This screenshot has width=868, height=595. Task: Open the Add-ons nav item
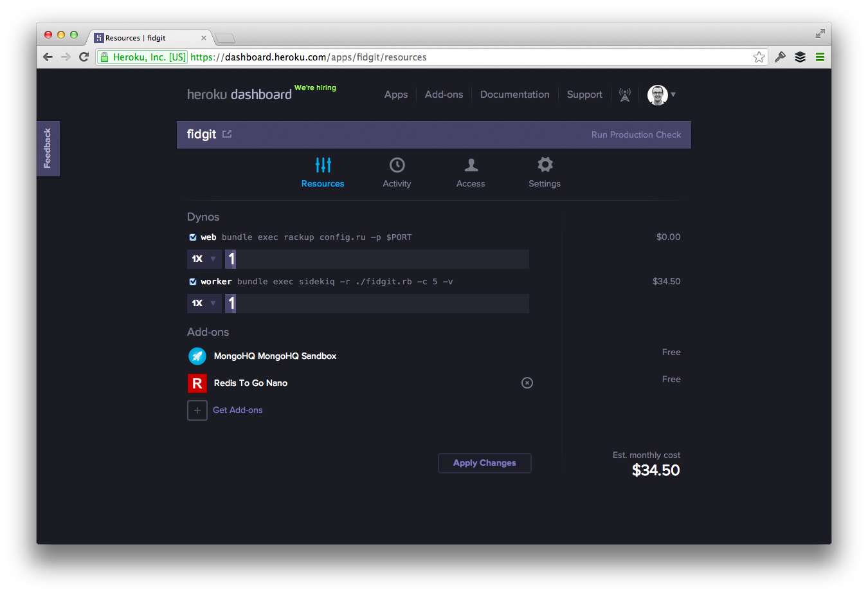(x=444, y=95)
